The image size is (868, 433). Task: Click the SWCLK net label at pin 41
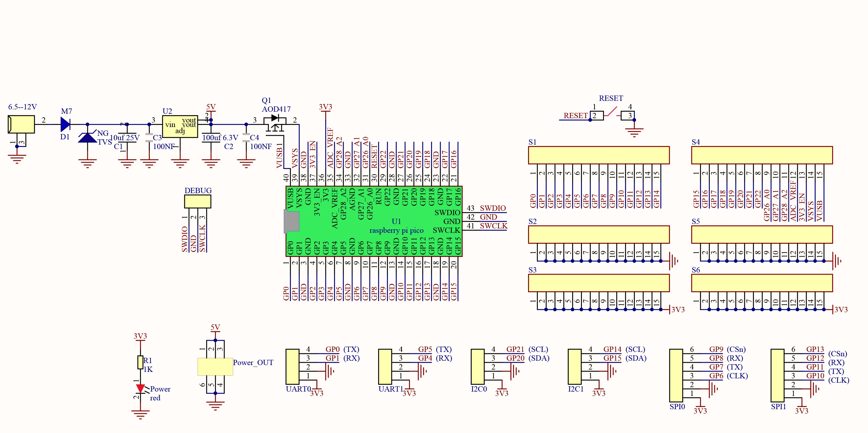(x=493, y=226)
